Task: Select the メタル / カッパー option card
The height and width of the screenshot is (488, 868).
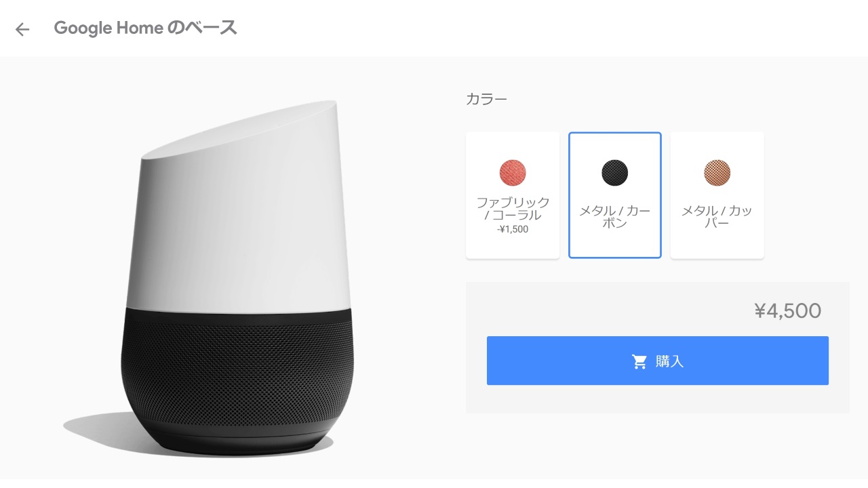Action: (717, 195)
